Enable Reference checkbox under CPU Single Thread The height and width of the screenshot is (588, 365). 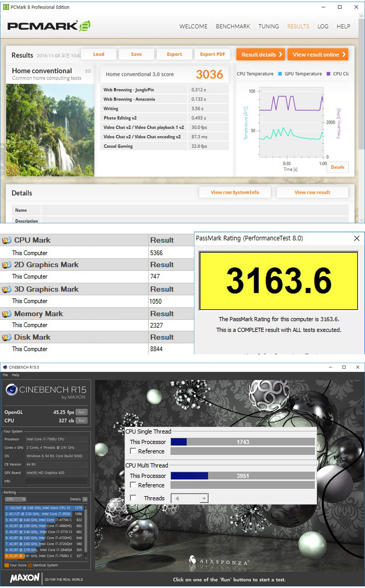(x=133, y=451)
